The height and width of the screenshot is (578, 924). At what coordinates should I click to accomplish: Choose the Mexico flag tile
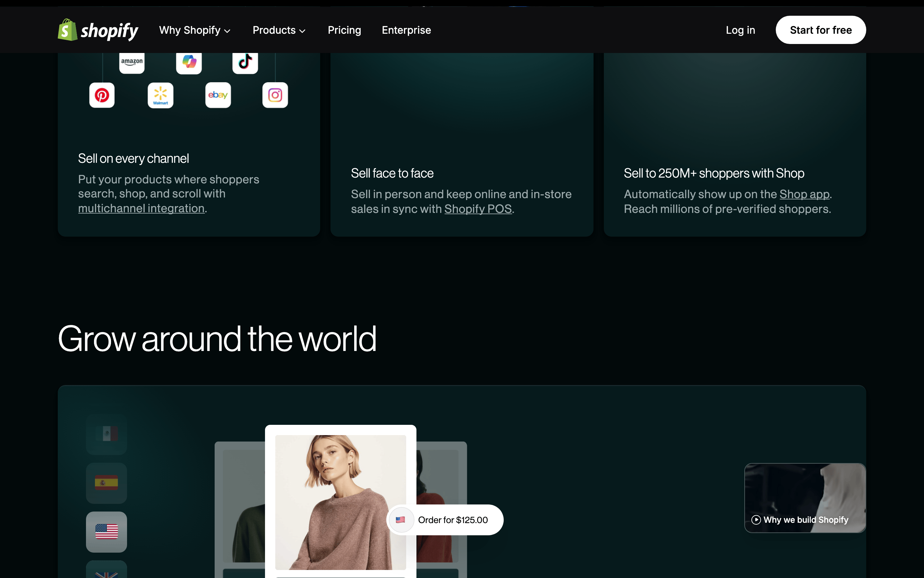coord(107,434)
